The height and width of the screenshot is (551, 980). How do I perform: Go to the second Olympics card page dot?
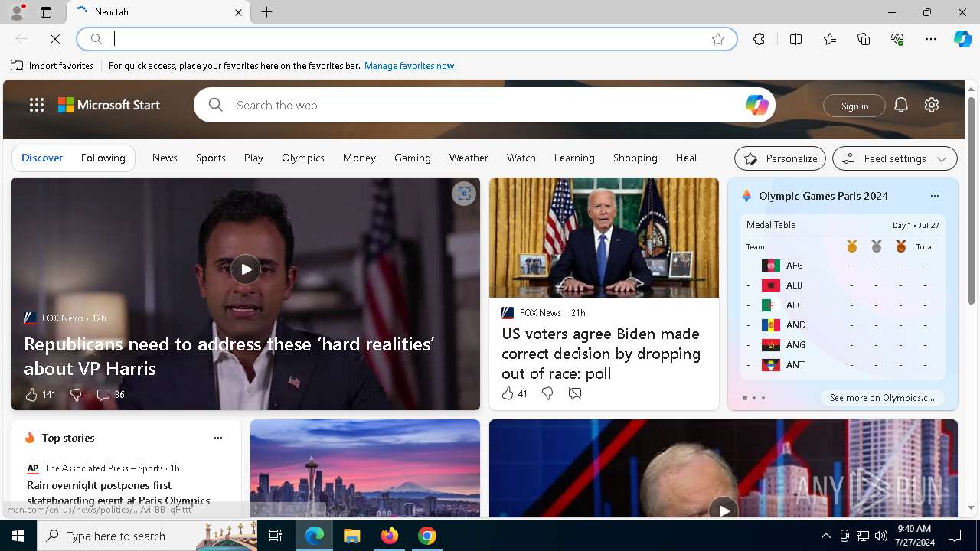point(754,398)
